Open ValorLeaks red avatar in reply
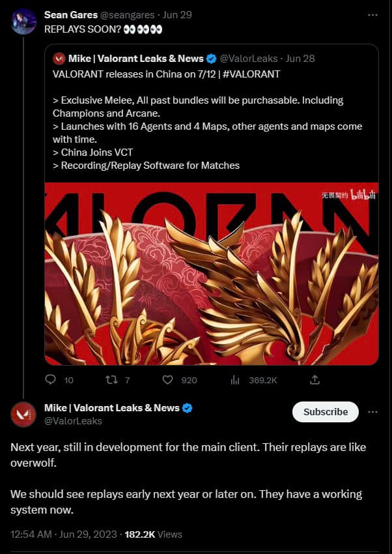This screenshot has width=392, height=554. coord(23,414)
